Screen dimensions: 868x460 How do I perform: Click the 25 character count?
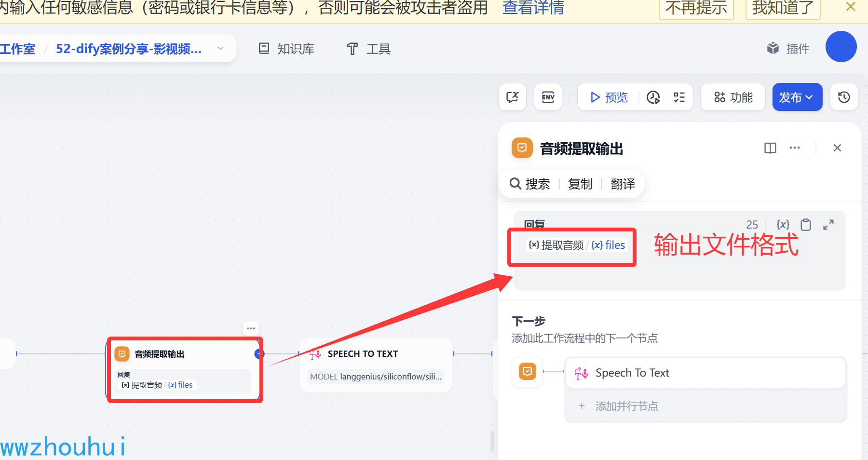(x=752, y=225)
